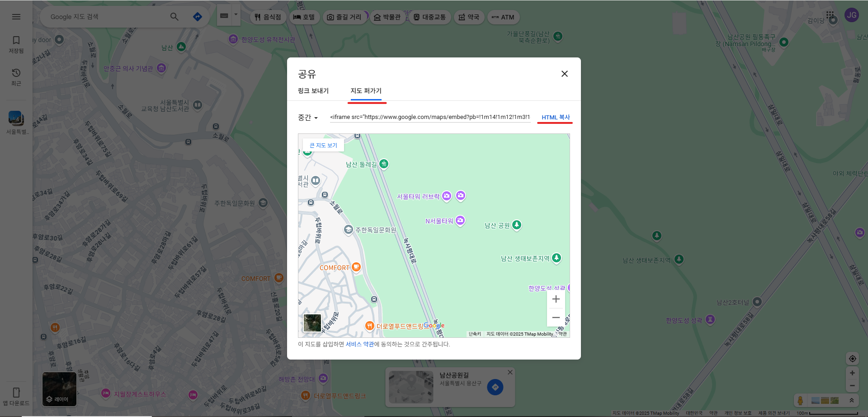Filter by Restaurants (음식점) chip

268,17
